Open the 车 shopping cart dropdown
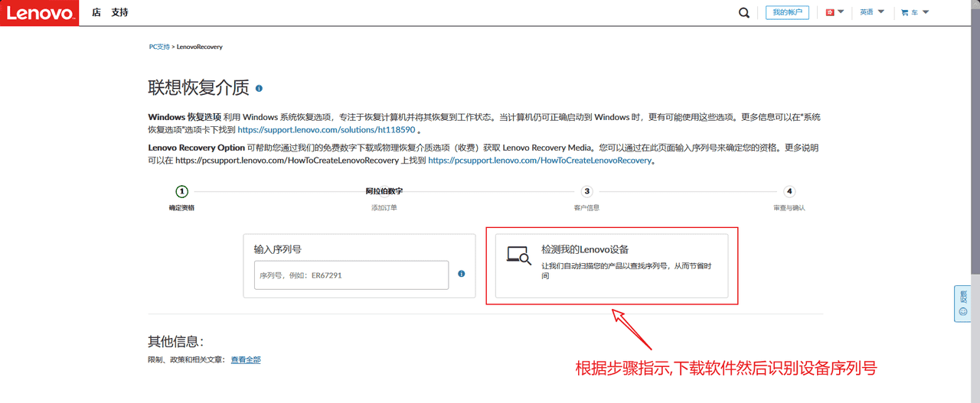 [x=915, y=12]
